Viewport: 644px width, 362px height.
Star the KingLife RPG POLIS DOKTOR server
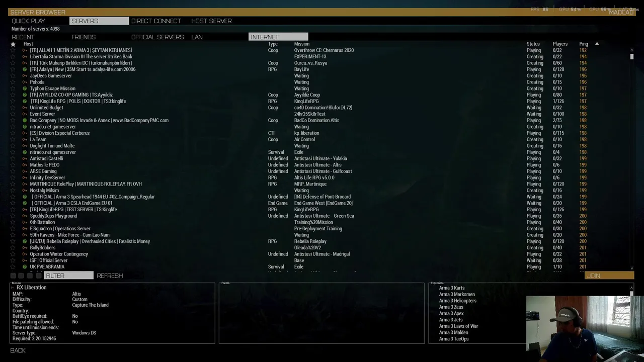(13, 102)
